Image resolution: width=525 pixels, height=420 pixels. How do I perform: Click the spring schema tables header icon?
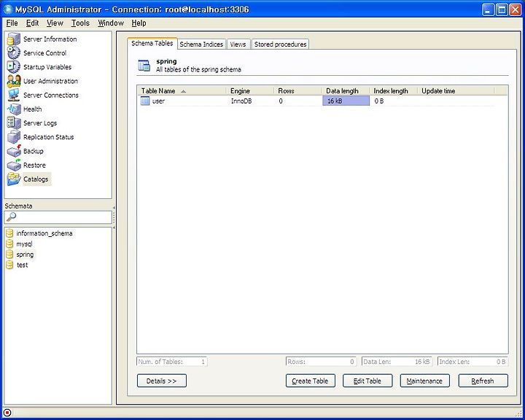pos(144,66)
